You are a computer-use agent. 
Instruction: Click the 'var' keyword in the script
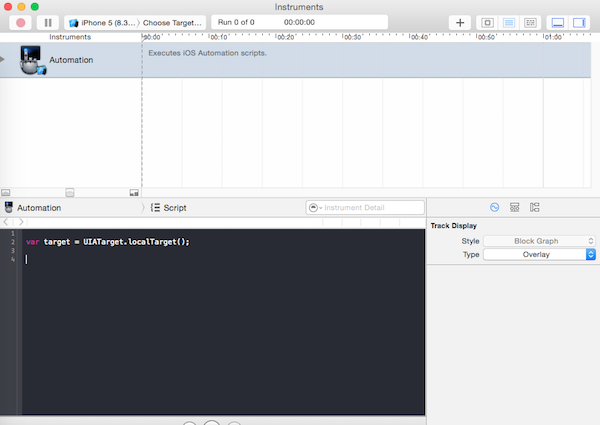click(33, 242)
